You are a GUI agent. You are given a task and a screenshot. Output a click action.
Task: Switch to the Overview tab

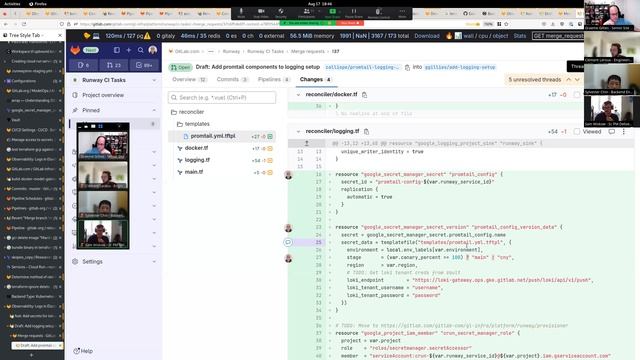(190, 80)
